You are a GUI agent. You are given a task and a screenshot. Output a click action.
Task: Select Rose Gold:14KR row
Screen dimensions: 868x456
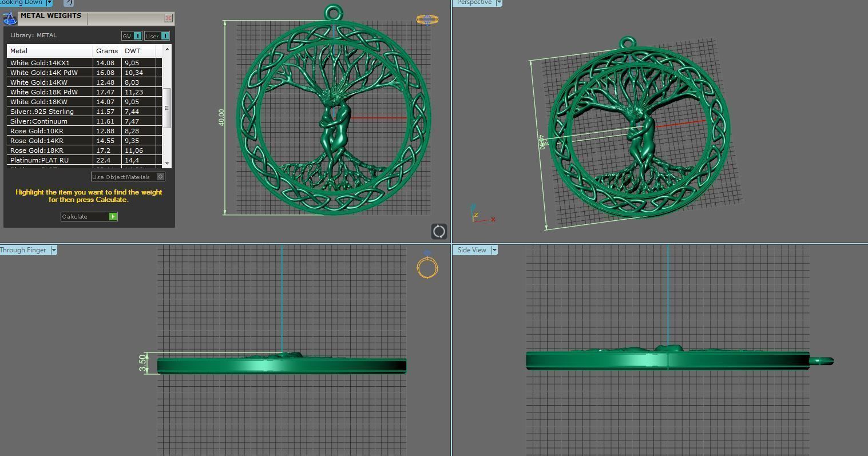pyautogui.click(x=84, y=141)
